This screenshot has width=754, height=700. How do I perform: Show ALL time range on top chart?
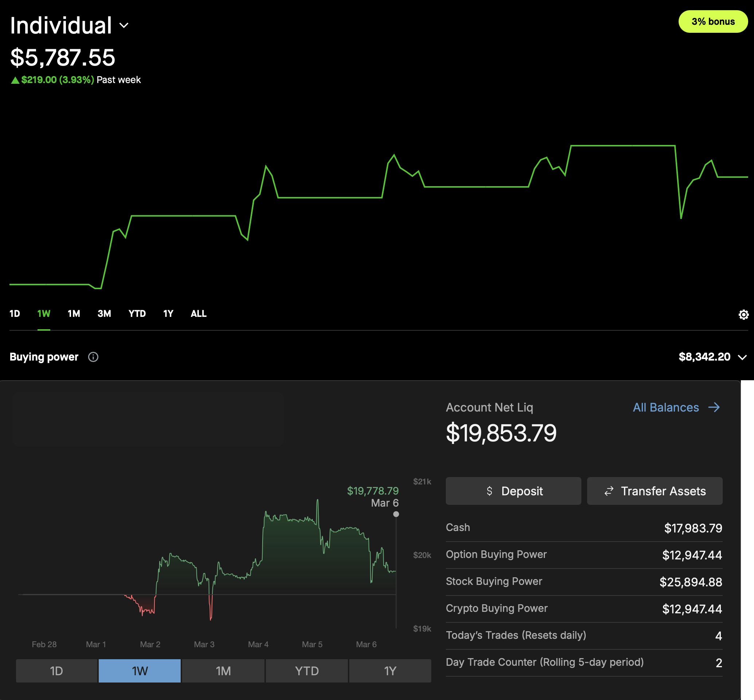(x=199, y=314)
